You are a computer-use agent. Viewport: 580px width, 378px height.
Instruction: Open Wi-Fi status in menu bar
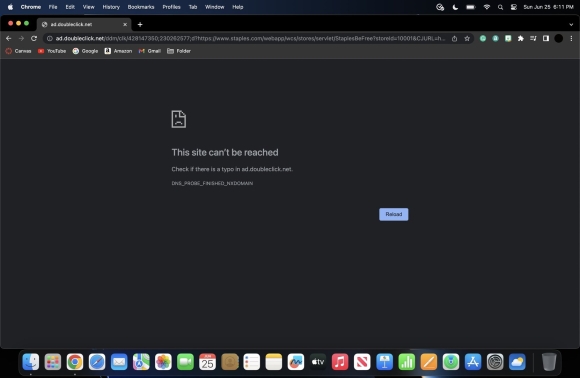[x=487, y=7]
